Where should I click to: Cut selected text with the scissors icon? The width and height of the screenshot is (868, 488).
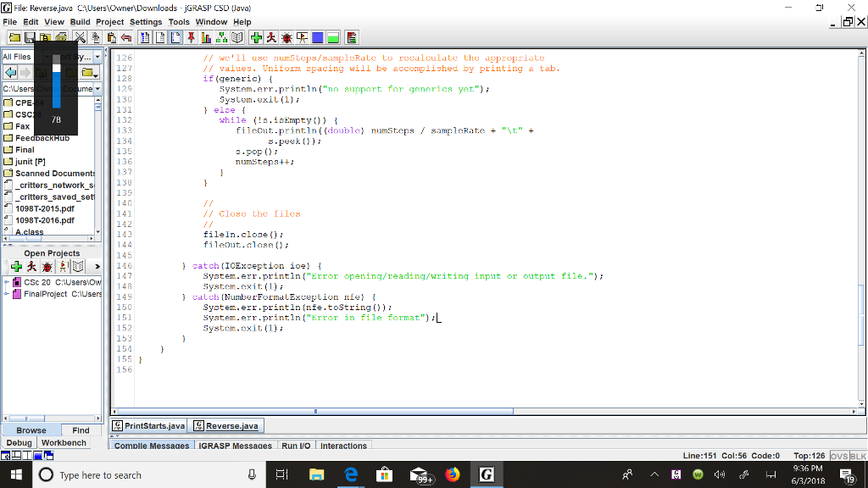click(78, 37)
